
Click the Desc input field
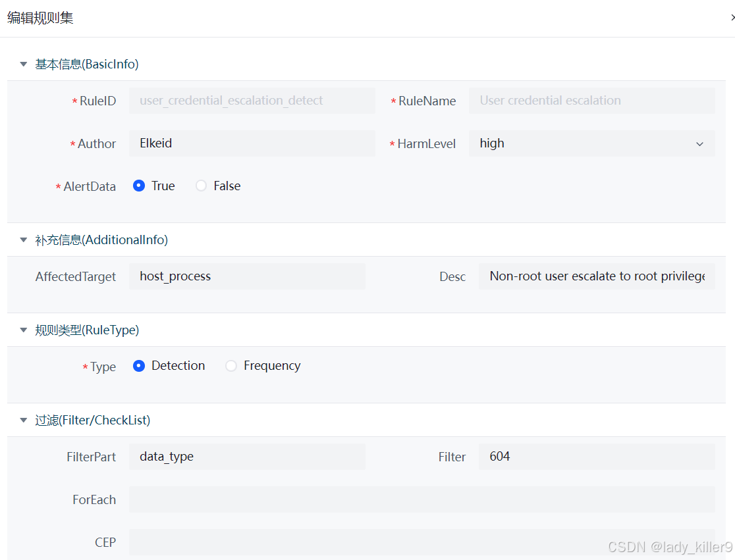[596, 276]
